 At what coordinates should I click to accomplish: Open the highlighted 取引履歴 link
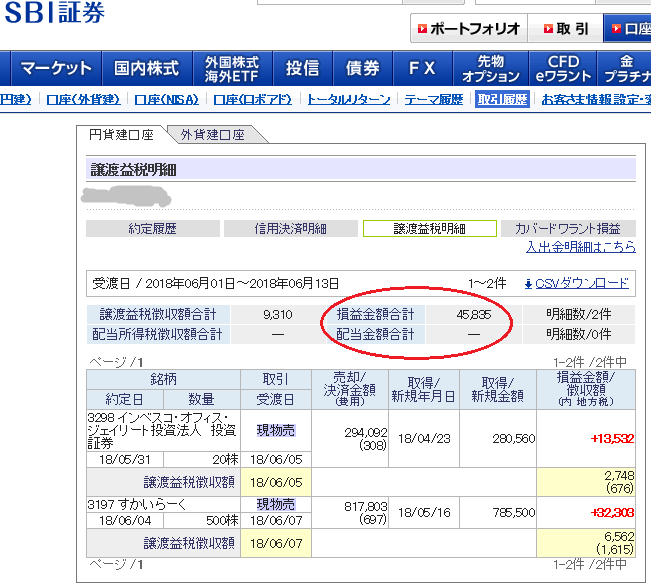coord(502,99)
